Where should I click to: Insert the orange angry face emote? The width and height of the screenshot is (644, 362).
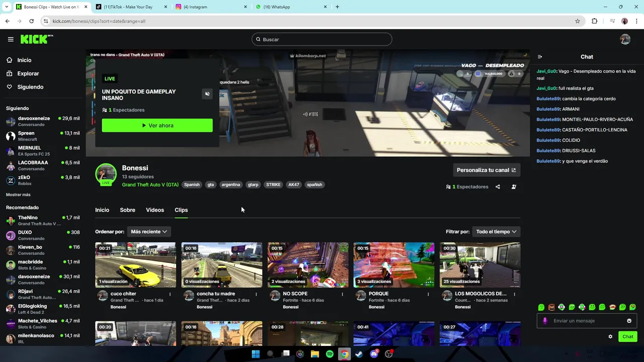coord(551,307)
